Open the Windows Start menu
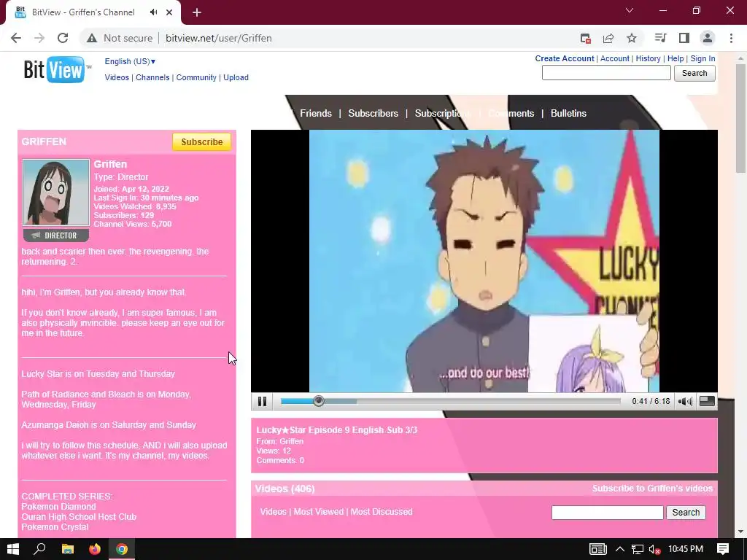Screen dimensions: 747x560 coord(13,549)
